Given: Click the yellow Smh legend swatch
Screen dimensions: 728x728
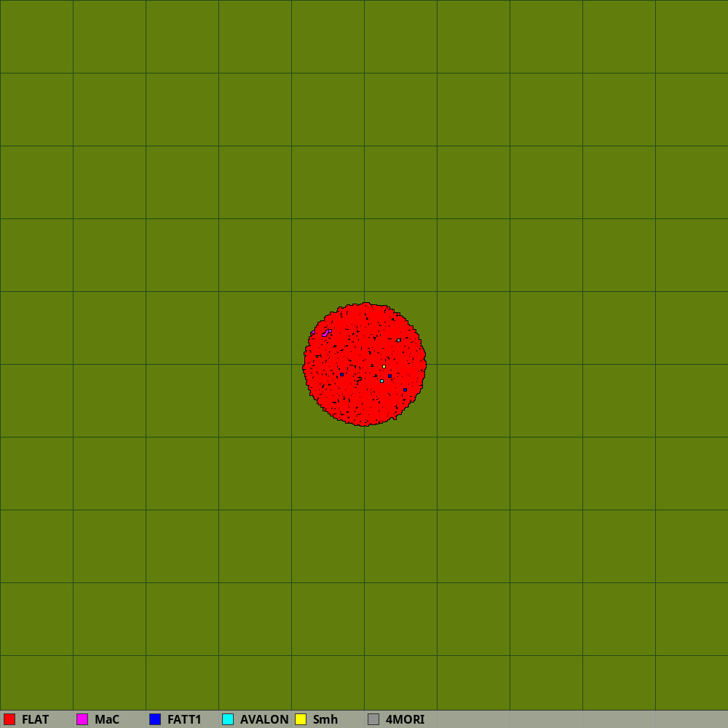Looking at the screenshot, I should (301, 719).
